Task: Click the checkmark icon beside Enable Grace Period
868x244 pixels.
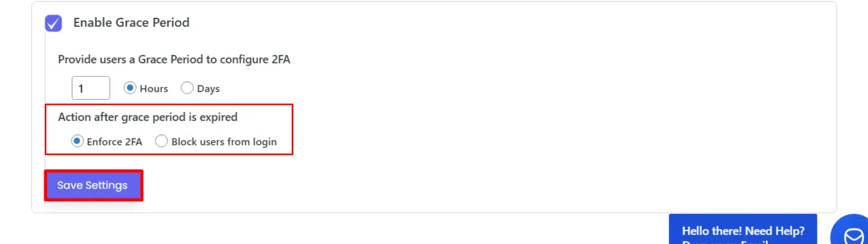Action: coord(53,23)
